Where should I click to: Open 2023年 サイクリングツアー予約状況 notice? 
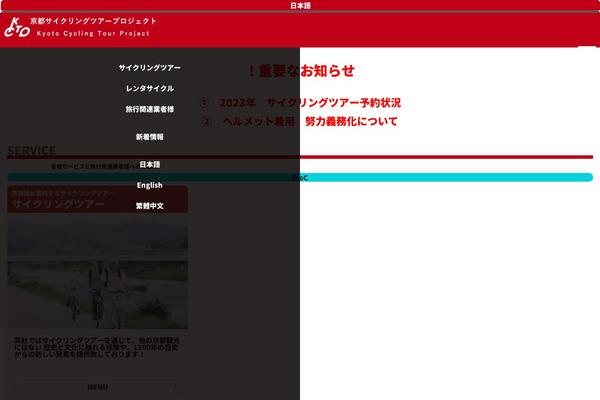click(300, 103)
